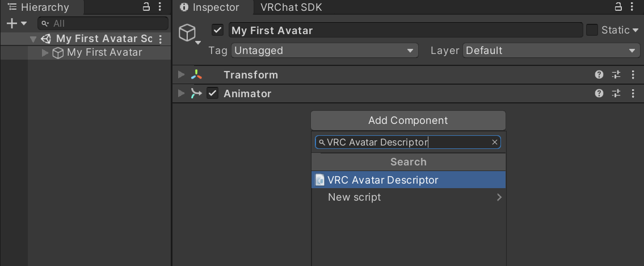Click the Transform component help icon
The image size is (644, 266).
coord(599,75)
